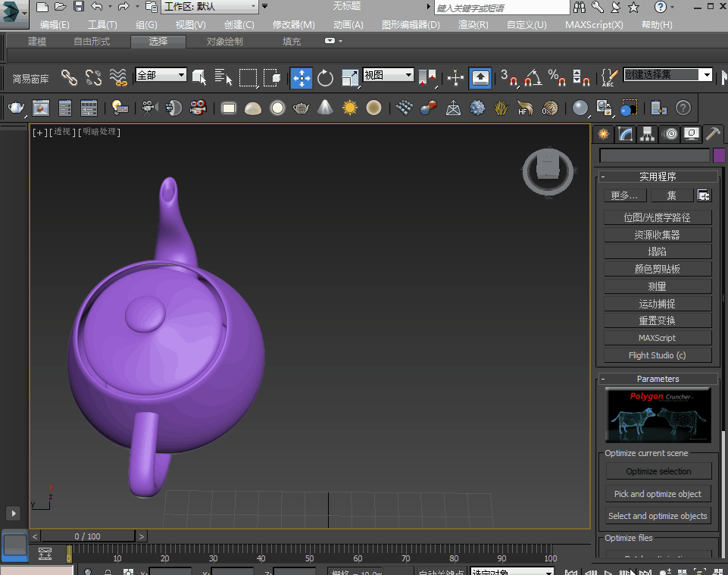Viewport: 728px width, 575px height.
Task: Select the Select and Rotate tool
Action: click(x=325, y=78)
